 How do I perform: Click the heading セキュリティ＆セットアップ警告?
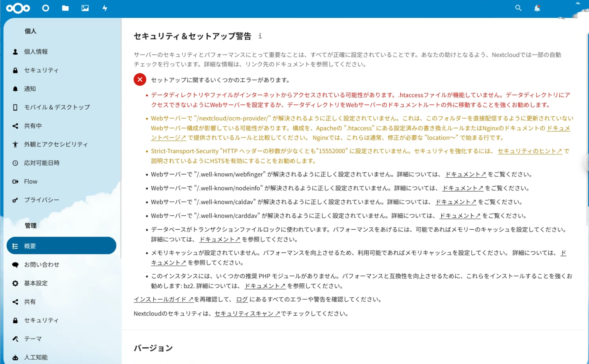[x=192, y=36]
